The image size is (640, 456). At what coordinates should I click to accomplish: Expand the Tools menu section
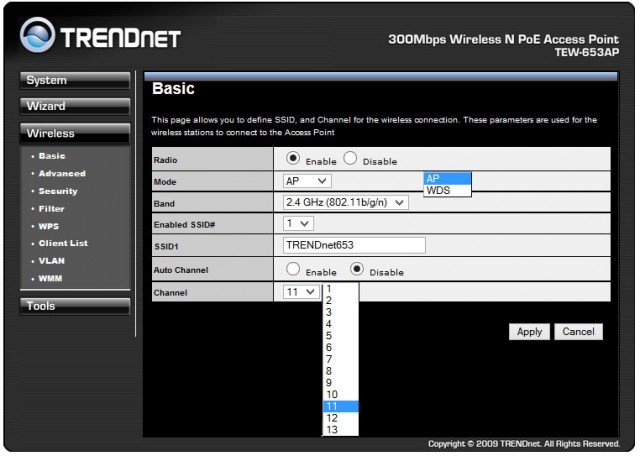[75, 306]
